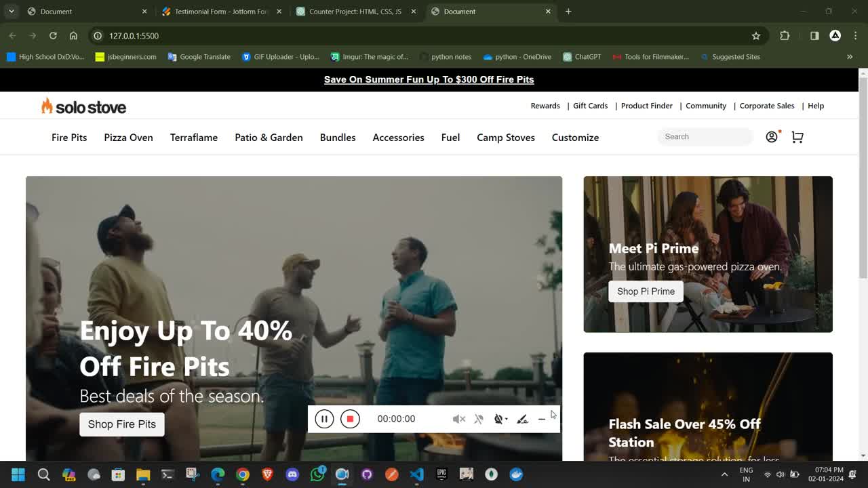Click the address bar URL 127.0.0.1:5500

click(x=134, y=36)
